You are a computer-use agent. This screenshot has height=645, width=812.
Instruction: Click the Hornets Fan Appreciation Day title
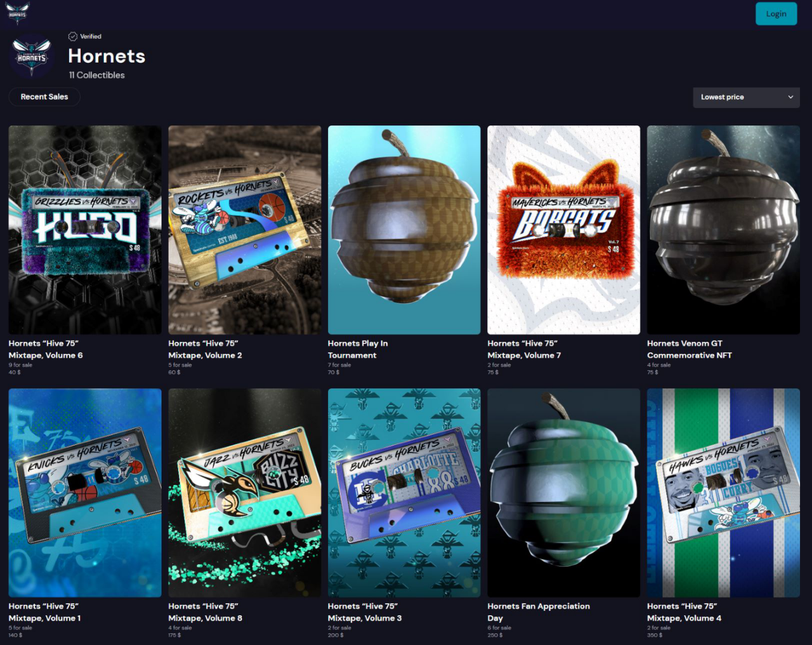pyautogui.click(x=539, y=612)
